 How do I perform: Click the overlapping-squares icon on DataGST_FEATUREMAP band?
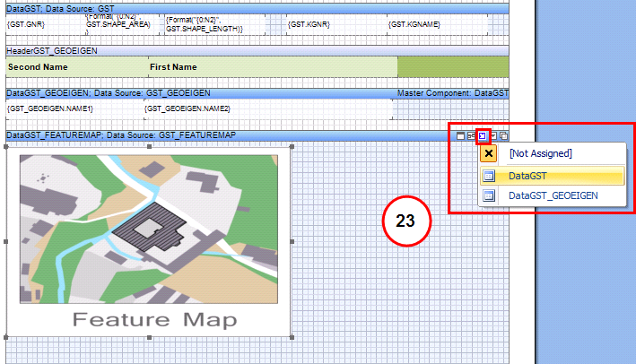point(504,135)
